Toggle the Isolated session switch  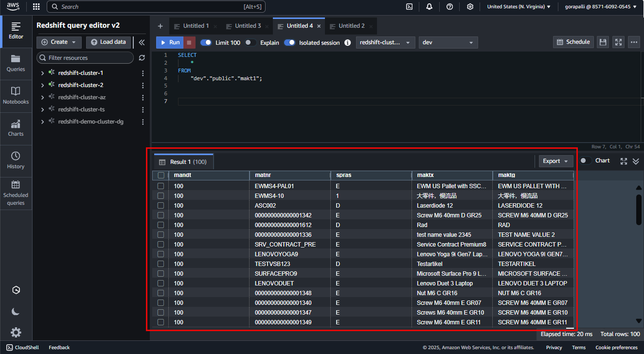(x=289, y=42)
